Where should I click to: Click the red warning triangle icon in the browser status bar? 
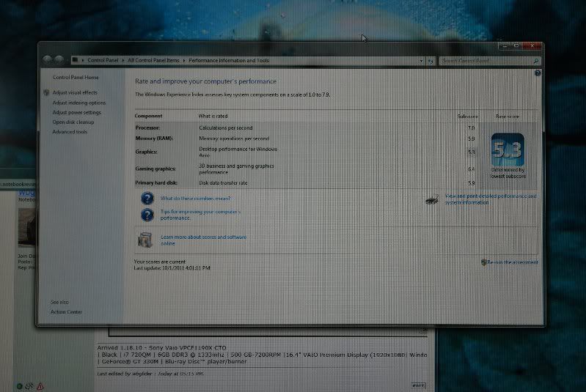coord(40,386)
